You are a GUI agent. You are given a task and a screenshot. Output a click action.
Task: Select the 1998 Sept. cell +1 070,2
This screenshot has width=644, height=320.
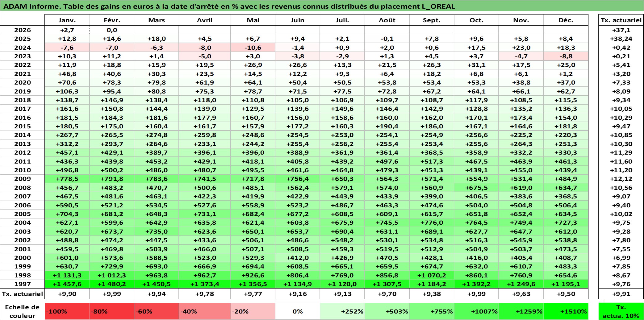click(x=432, y=275)
